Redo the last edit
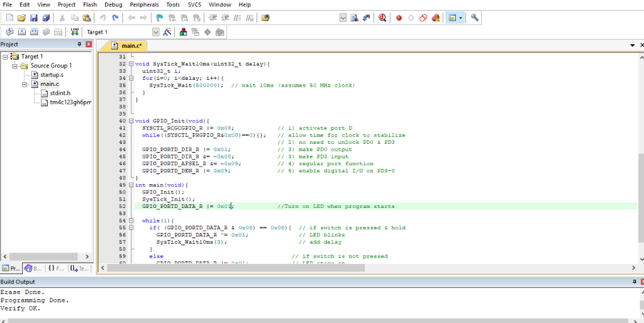 pos(116,18)
